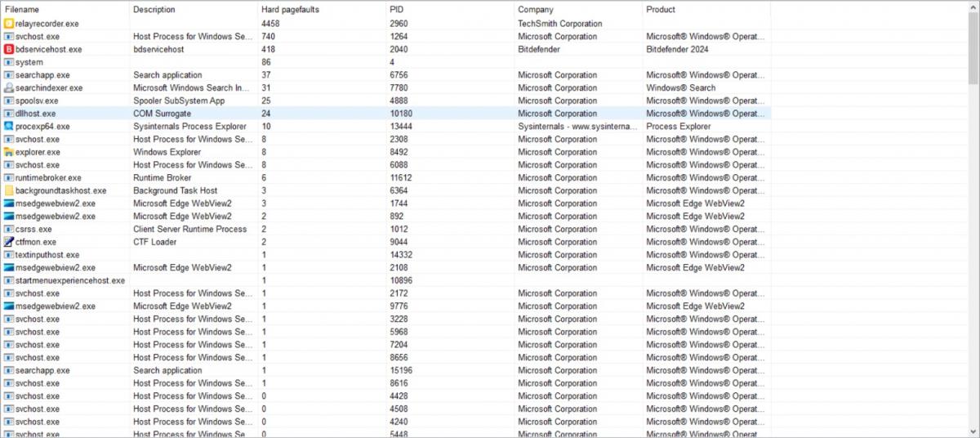Click the Microsoft Windows Search In... description

pyautogui.click(x=192, y=88)
